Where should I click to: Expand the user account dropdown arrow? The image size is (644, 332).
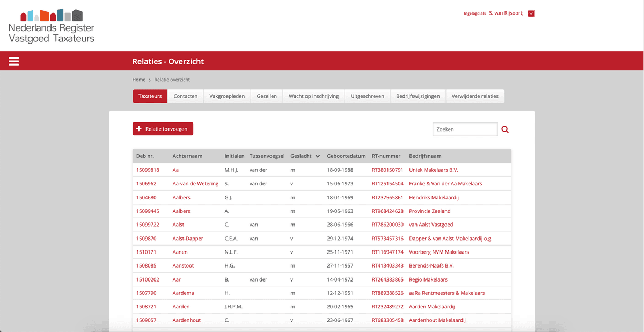(x=531, y=13)
